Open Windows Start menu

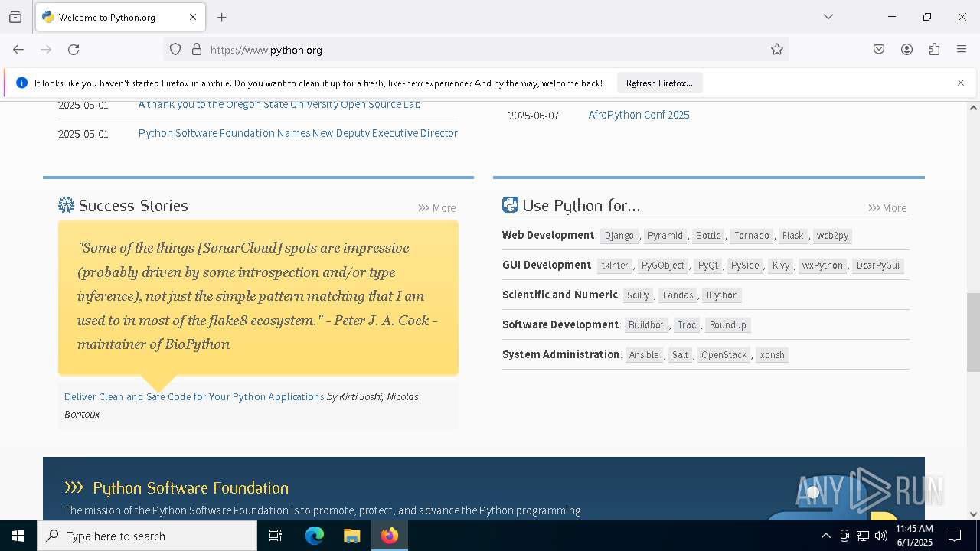coord(18,536)
